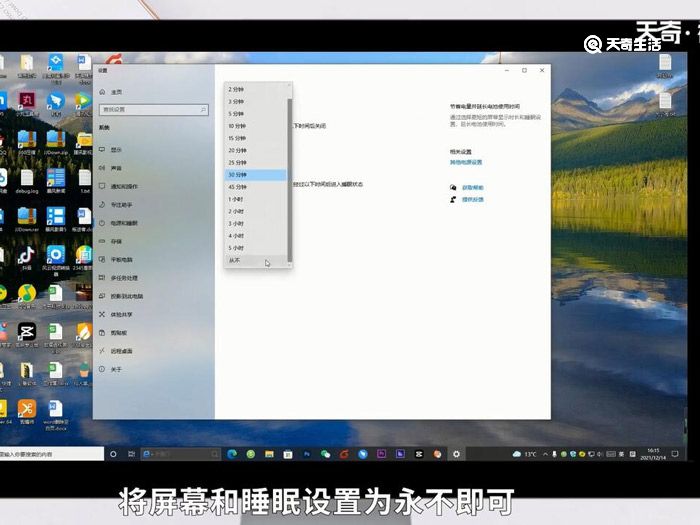
Task: Open Task View from the taskbar
Action: (x=131, y=454)
